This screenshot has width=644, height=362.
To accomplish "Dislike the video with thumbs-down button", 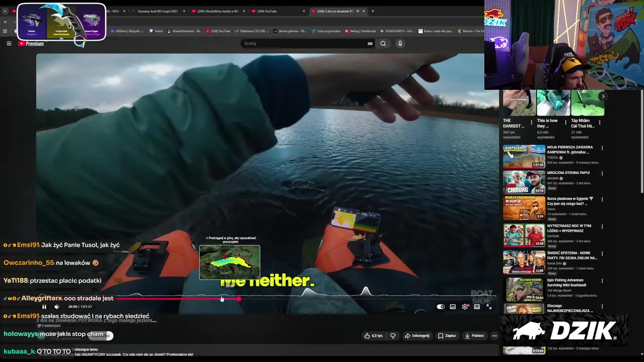I will 393,336.
